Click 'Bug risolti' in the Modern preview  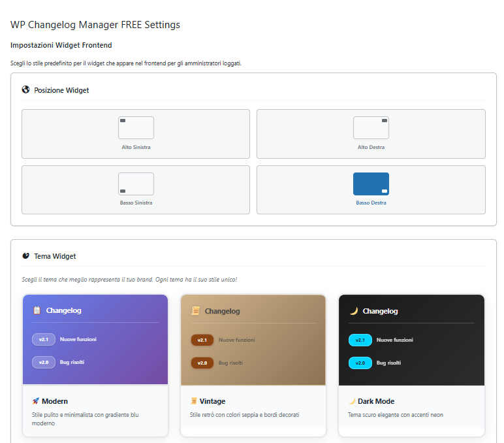tap(72, 362)
